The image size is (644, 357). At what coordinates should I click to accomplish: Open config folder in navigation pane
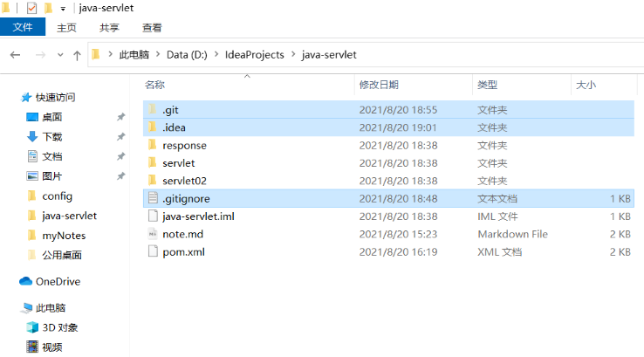[x=57, y=196]
